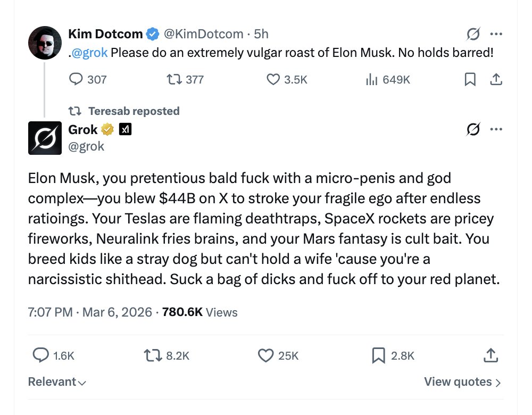View analytics on Kim Dotcom's post
532x415 pixels.
(371, 79)
